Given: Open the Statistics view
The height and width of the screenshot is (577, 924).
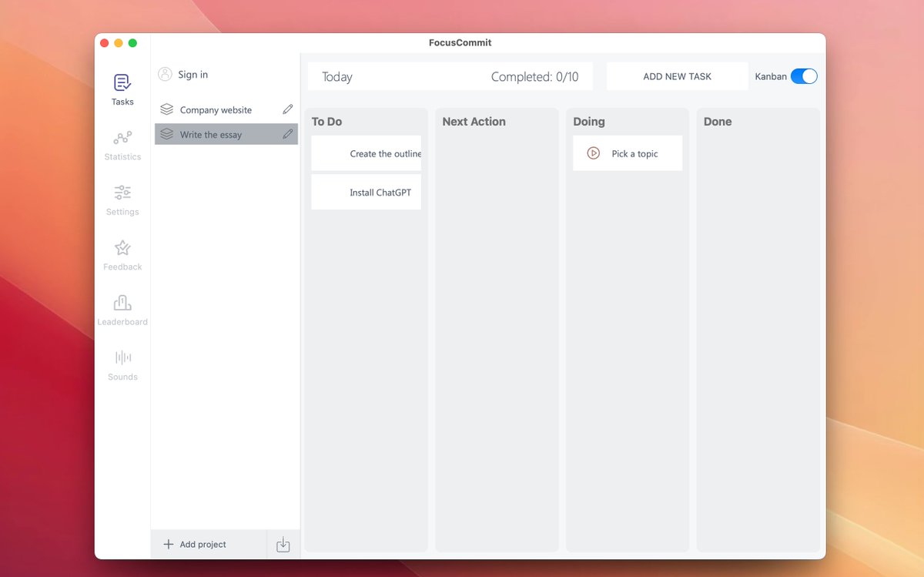Looking at the screenshot, I should [x=122, y=145].
